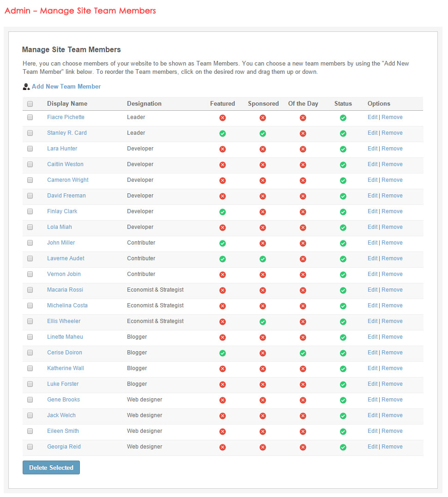Check the select-all checkbox in table header

click(30, 104)
